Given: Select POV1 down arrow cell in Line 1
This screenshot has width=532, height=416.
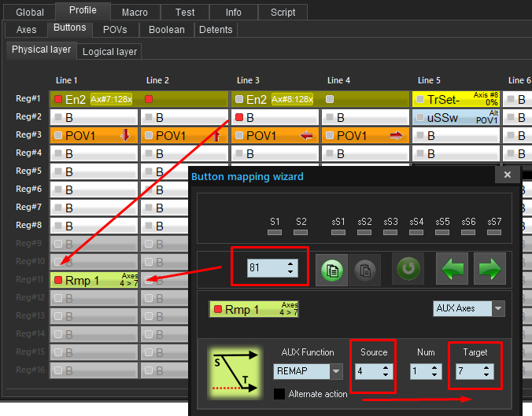Looking at the screenshot, I should [94, 135].
